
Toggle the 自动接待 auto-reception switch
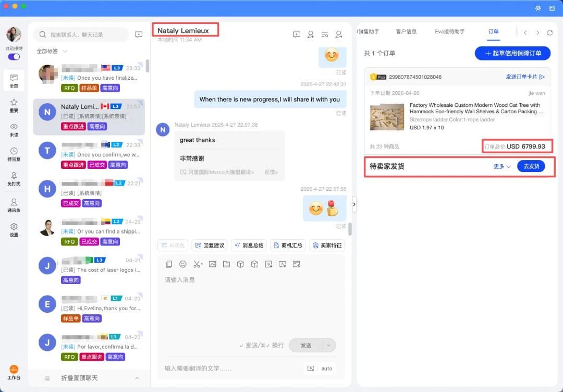point(14,57)
